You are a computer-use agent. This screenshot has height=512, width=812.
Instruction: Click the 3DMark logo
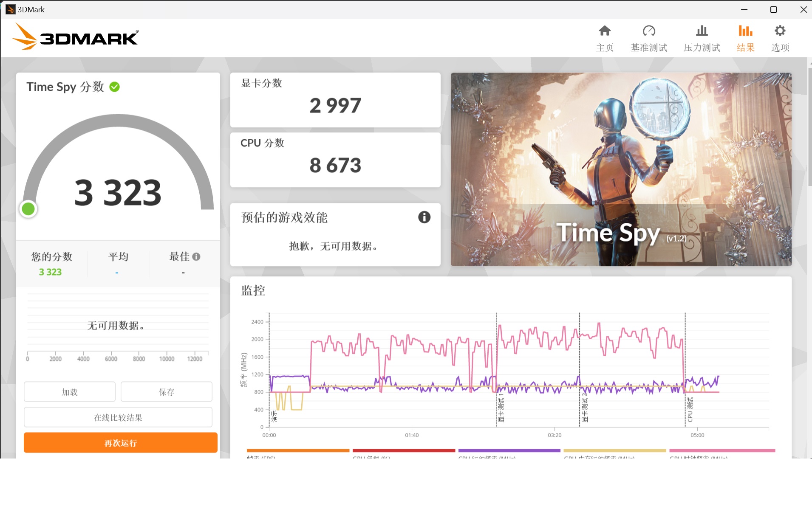[75, 37]
